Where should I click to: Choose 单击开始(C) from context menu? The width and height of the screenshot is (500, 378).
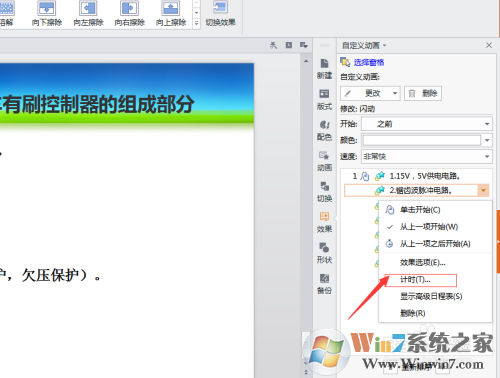[x=435, y=210]
